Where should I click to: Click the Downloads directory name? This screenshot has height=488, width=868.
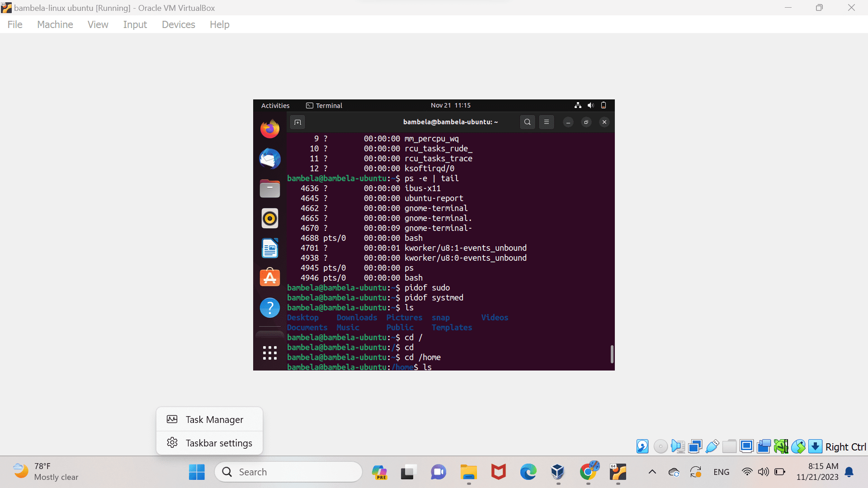pyautogui.click(x=357, y=317)
